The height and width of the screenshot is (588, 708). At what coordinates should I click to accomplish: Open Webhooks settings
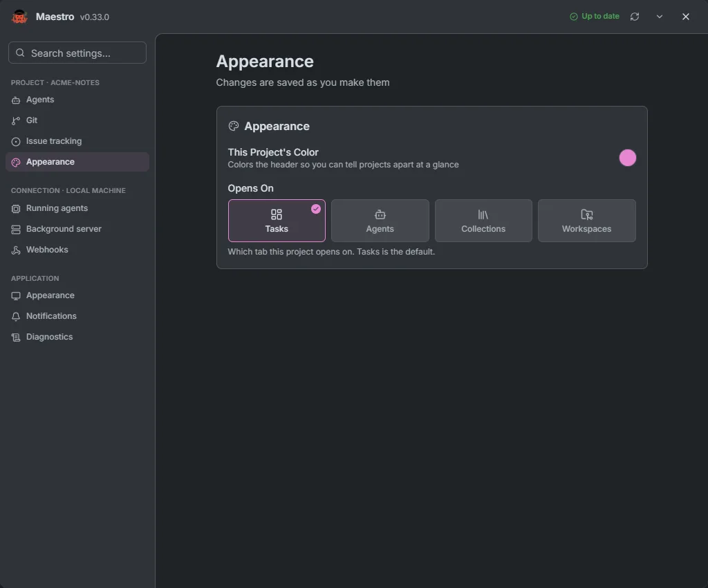(77, 250)
